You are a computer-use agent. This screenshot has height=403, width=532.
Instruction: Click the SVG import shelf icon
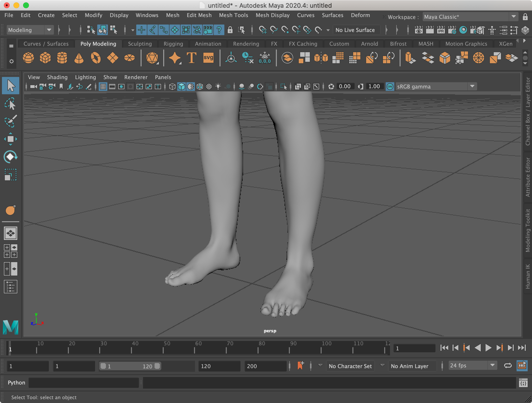tap(208, 58)
